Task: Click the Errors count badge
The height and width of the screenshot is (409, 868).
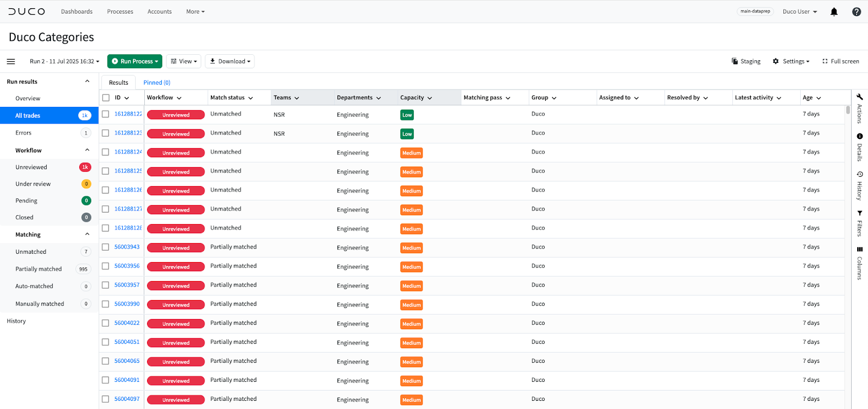Action: [86, 133]
